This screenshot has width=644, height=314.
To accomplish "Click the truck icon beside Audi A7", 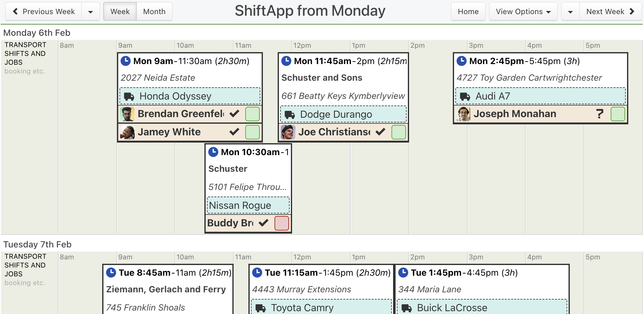I will [x=465, y=96].
